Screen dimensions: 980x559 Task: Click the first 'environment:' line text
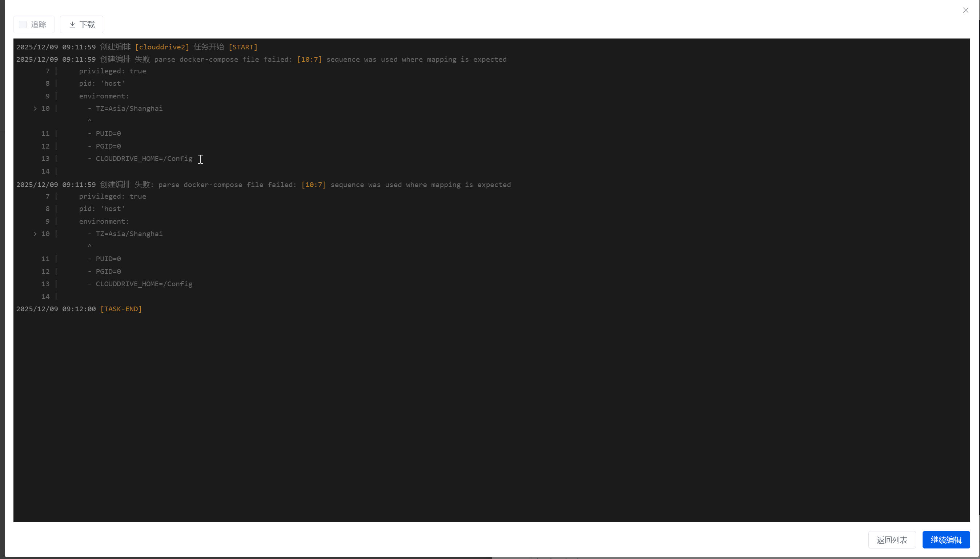coord(104,96)
